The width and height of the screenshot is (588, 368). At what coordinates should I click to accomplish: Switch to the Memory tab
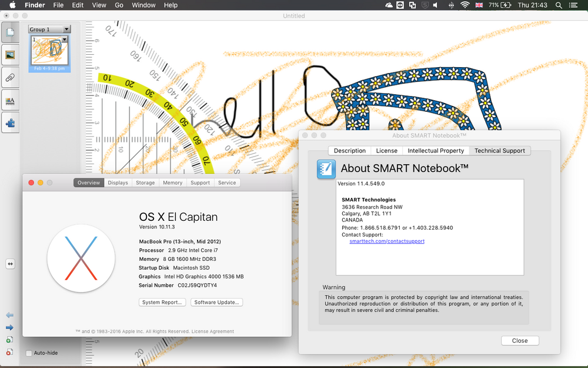[x=172, y=183]
